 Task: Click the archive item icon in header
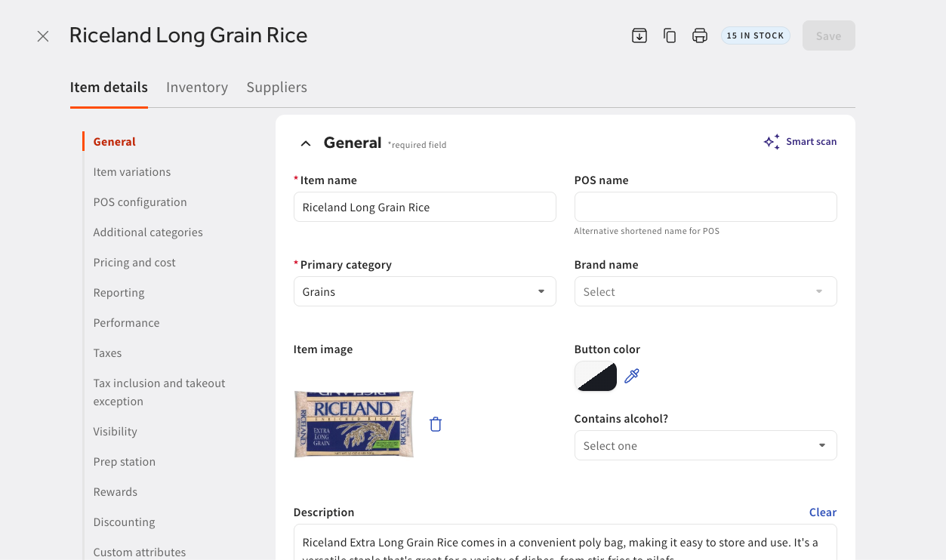click(639, 35)
